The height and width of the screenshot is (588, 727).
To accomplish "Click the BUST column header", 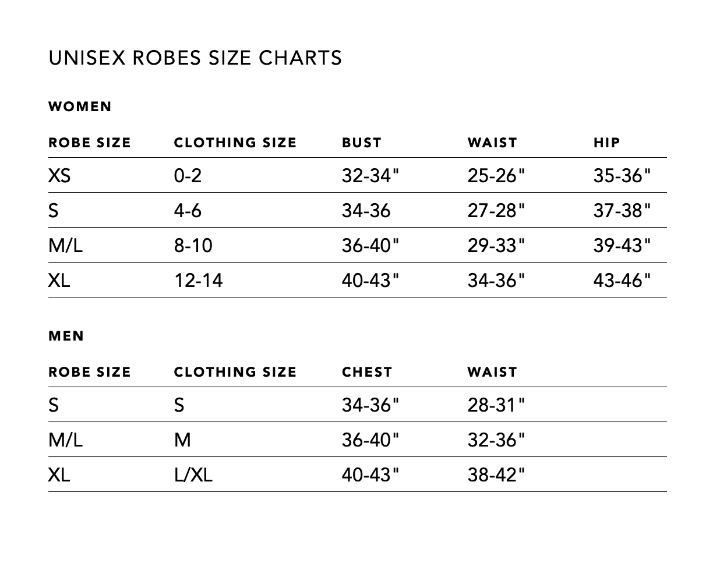I will click(361, 143).
